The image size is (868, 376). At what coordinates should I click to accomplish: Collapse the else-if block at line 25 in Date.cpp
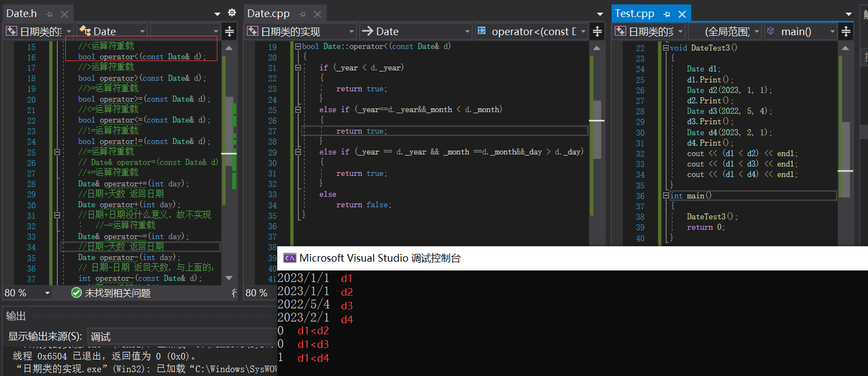298,110
